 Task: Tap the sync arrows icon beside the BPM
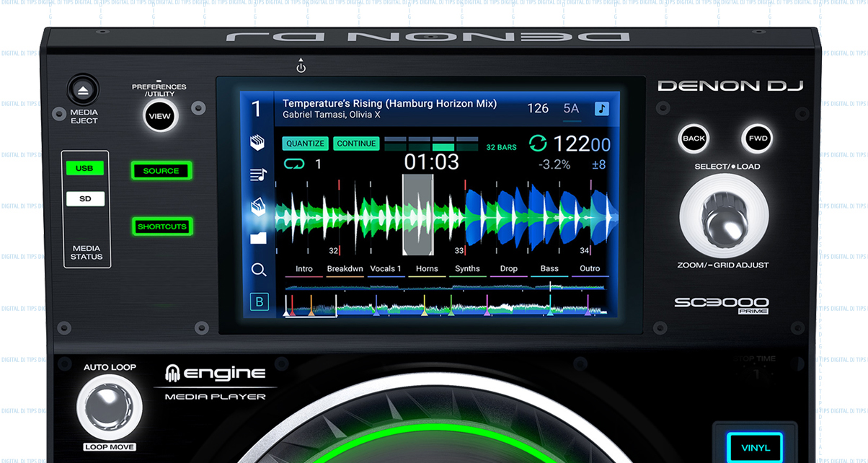538,144
